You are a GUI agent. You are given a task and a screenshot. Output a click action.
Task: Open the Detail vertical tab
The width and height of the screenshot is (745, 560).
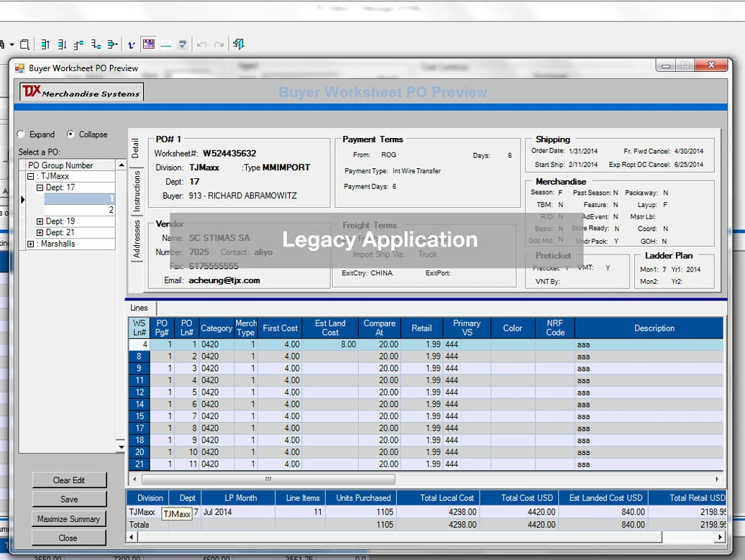(136, 148)
